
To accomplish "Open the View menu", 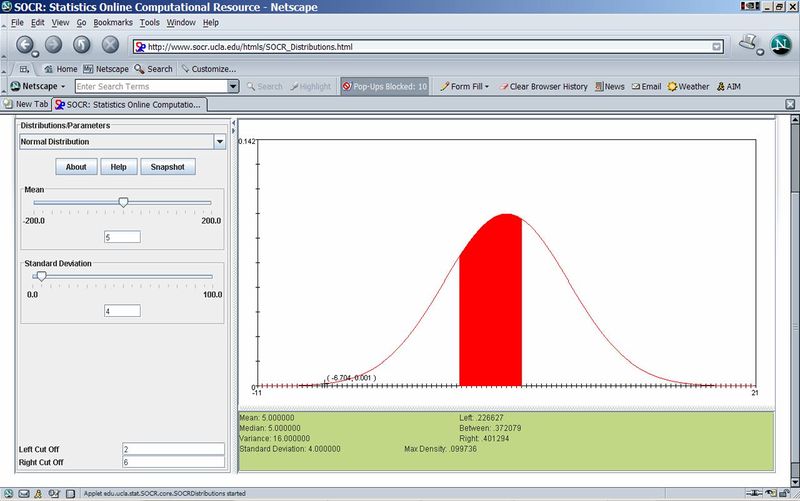I will (x=60, y=22).
